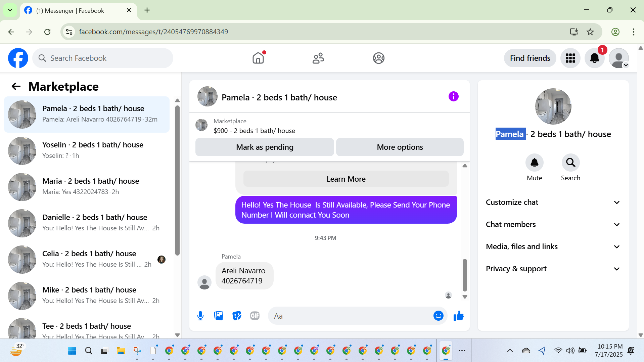The image size is (644, 362).
Task: Open the taskbar overflow three dots
Action: click(x=462, y=351)
